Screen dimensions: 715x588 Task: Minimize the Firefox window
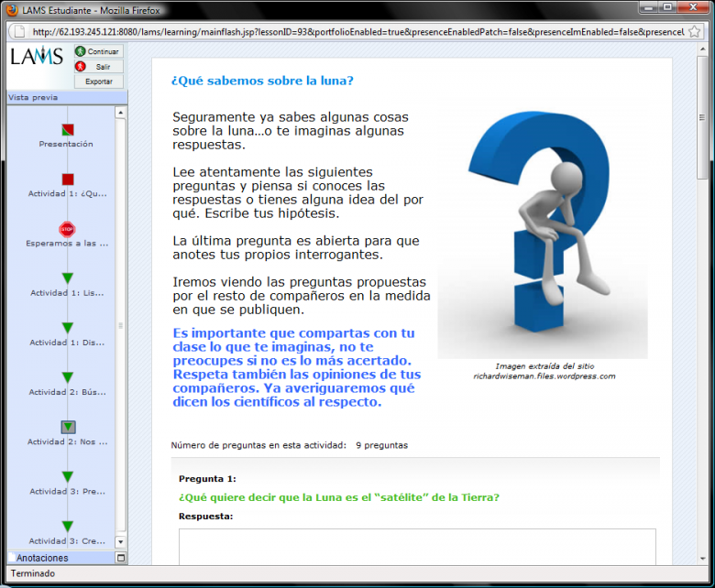[x=649, y=7]
